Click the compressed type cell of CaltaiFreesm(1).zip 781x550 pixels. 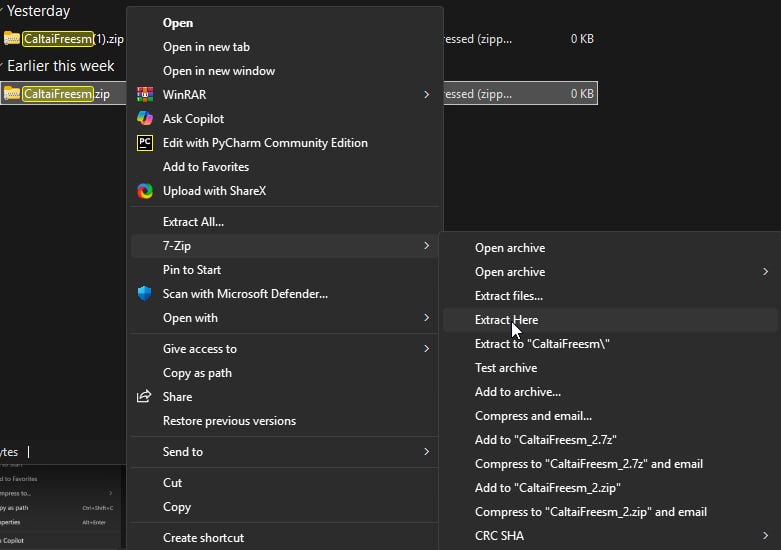478,39
